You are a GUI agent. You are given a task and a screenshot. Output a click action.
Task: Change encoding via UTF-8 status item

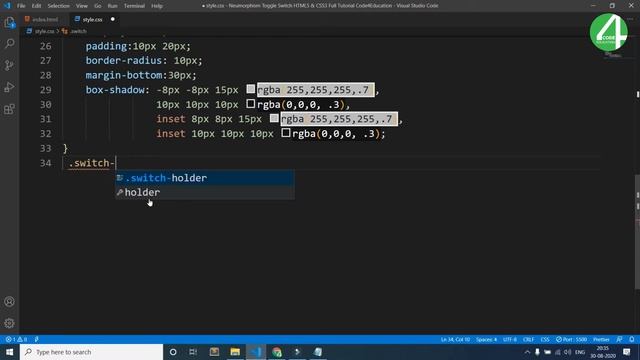(x=510, y=339)
